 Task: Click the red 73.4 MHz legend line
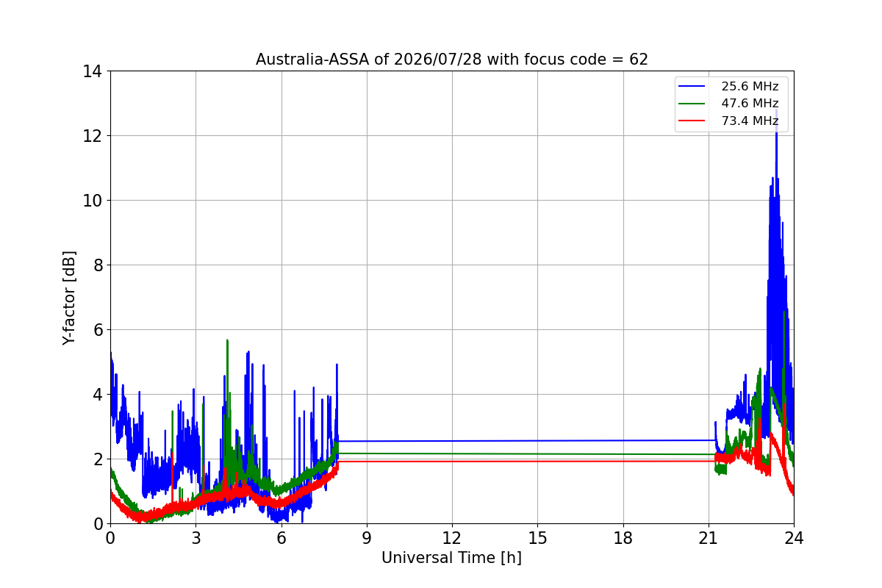(x=693, y=121)
